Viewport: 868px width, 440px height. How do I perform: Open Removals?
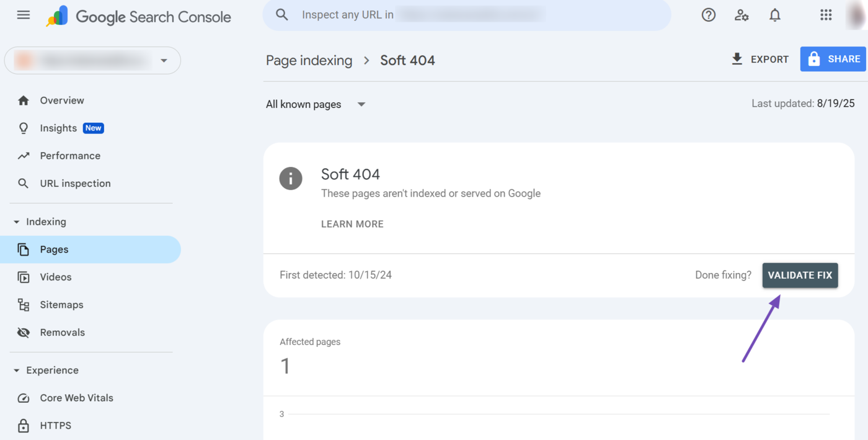63,333
